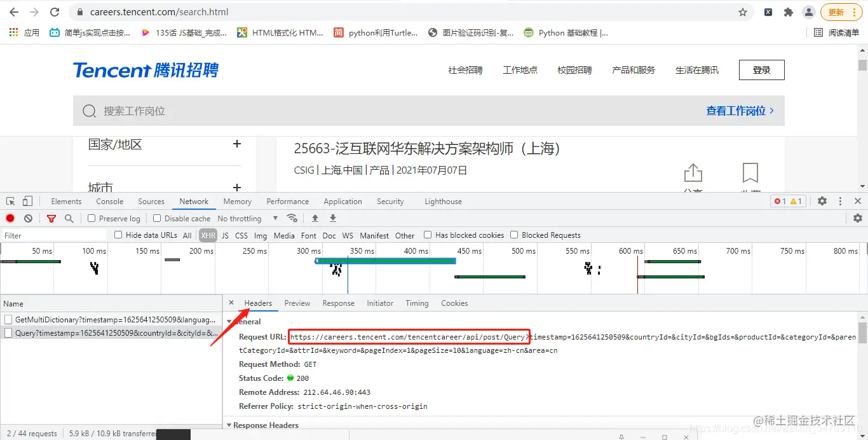Open bookmark 135话 JS基础_完成...
Screen dimensions: 868x440
click(184, 32)
